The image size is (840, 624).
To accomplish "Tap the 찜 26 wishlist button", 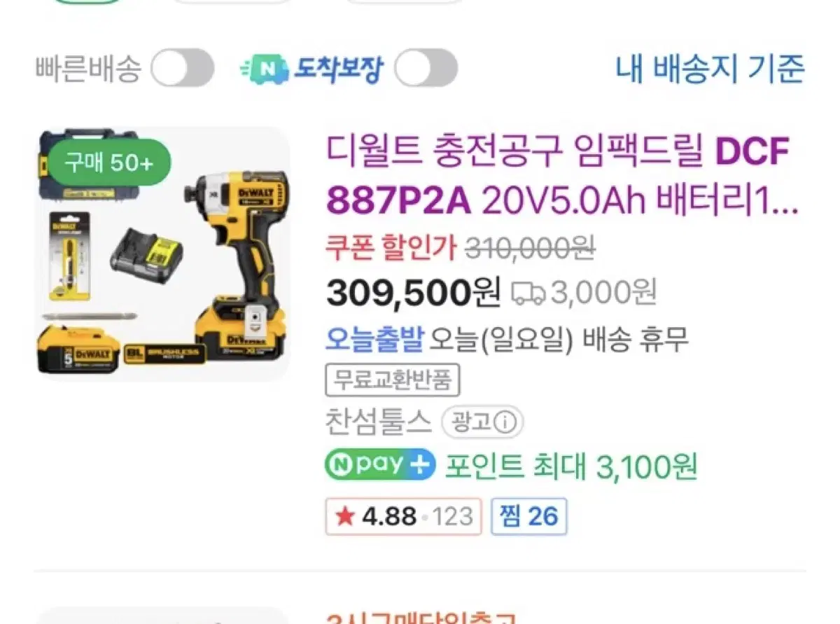I will coord(528,517).
